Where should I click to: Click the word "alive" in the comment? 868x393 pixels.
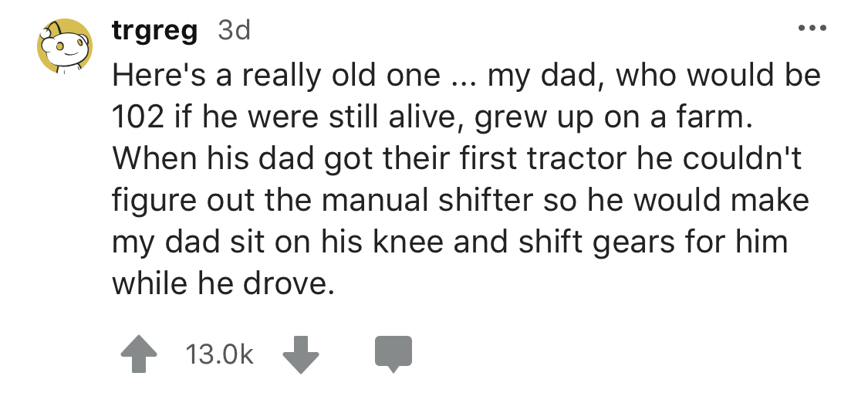tap(424, 117)
